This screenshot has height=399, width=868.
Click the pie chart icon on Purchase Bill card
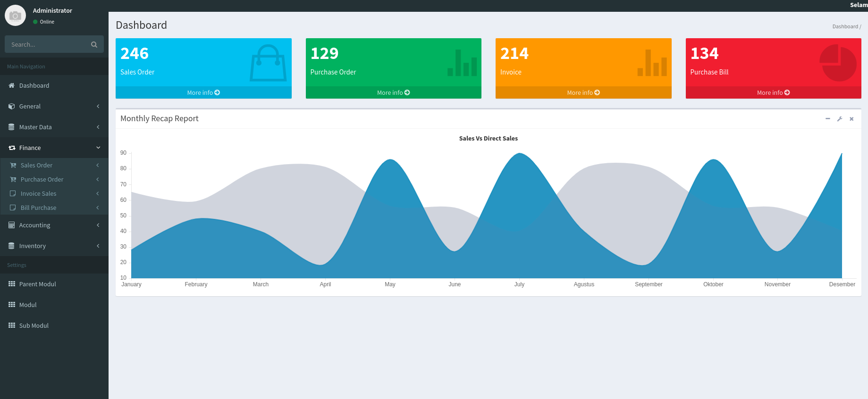coord(838,63)
